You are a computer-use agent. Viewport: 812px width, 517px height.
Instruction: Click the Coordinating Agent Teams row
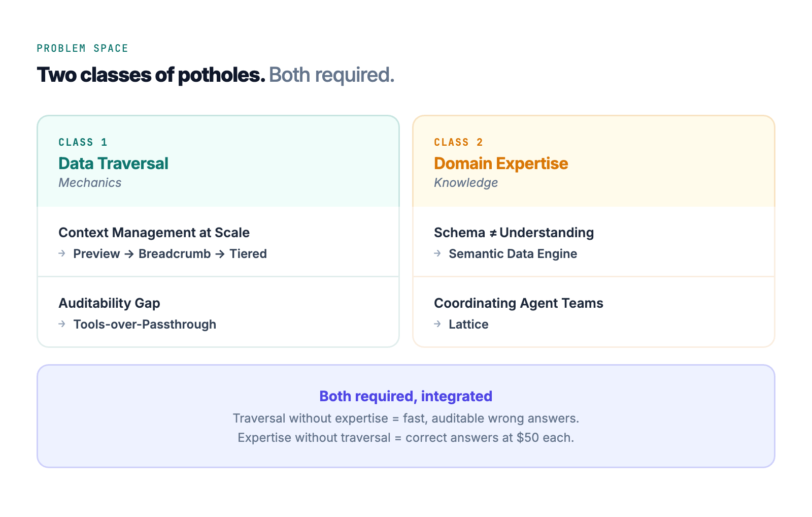click(594, 312)
